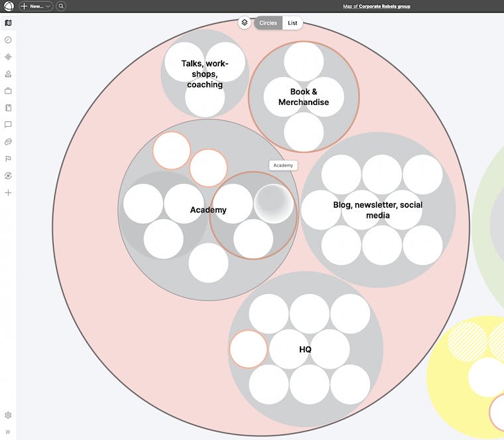Click the search magnifier in top bar
The image size is (504, 440).
tap(61, 6)
